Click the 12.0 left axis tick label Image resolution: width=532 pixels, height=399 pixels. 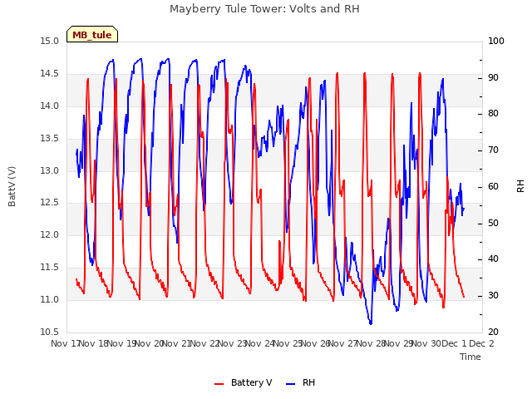pyautogui.click(x=49, y=234)
